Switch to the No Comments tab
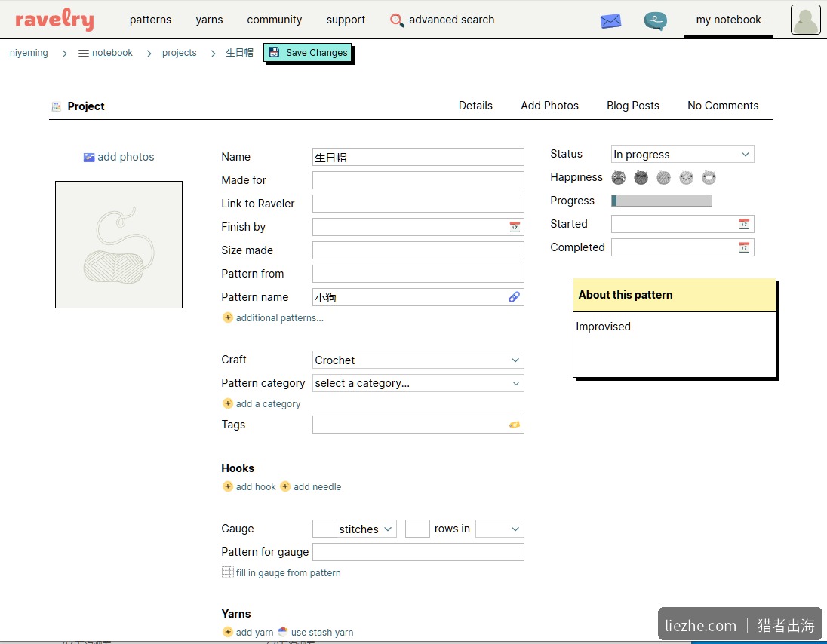This screenshot has height=644, width=827. click(x=723, y=106)
